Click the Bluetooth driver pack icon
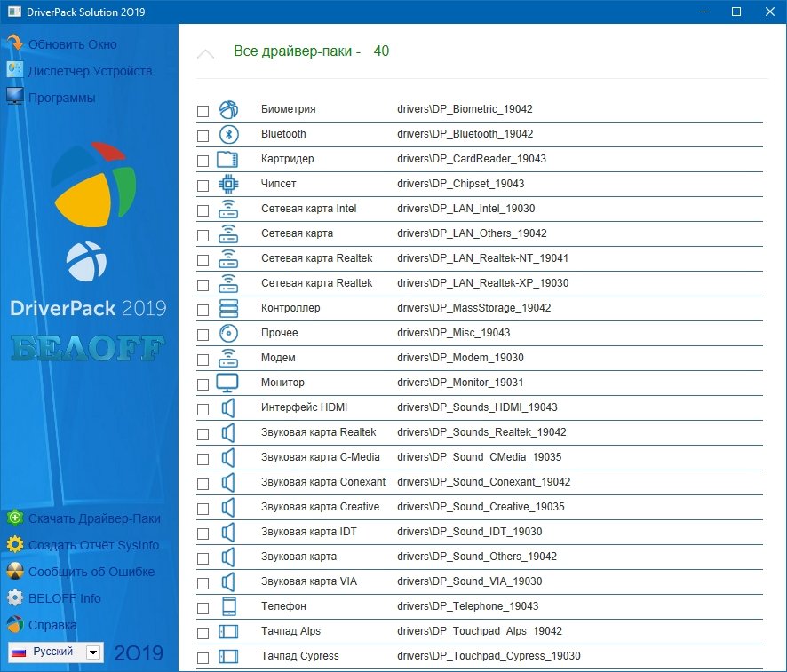 (228, 134)
